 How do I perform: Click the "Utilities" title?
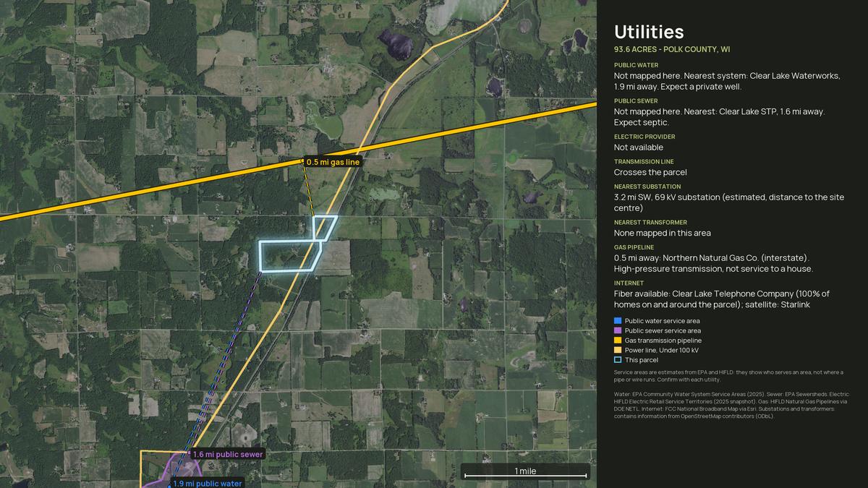point(649,32)
